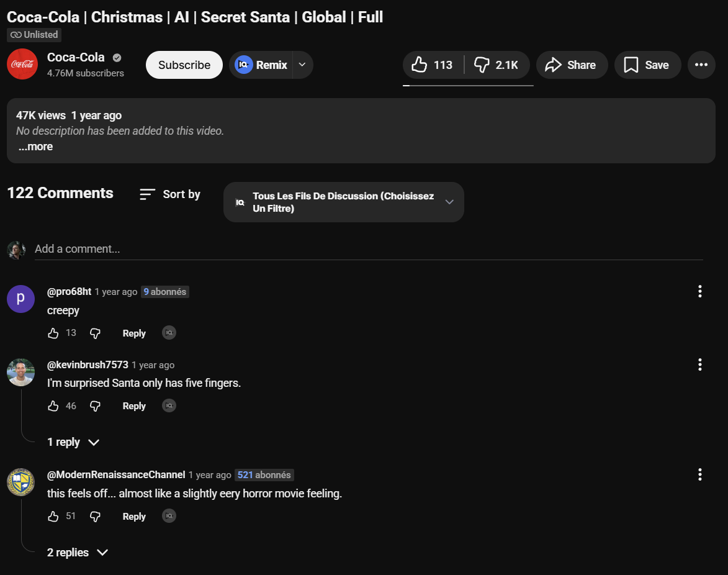Click the IQ icon on five fingers comment
The width and height of the screenshot is (728, 575).
point(169,405)
